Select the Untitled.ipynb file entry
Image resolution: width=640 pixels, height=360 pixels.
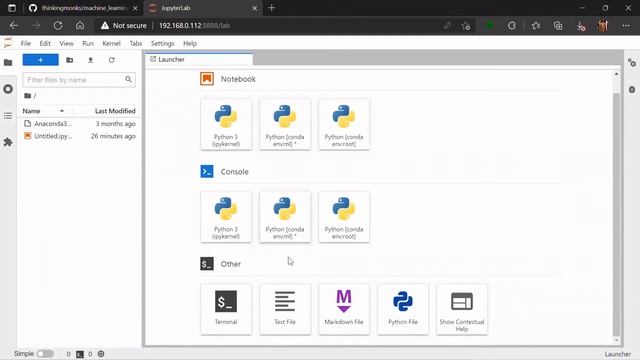tap(79, 136)
